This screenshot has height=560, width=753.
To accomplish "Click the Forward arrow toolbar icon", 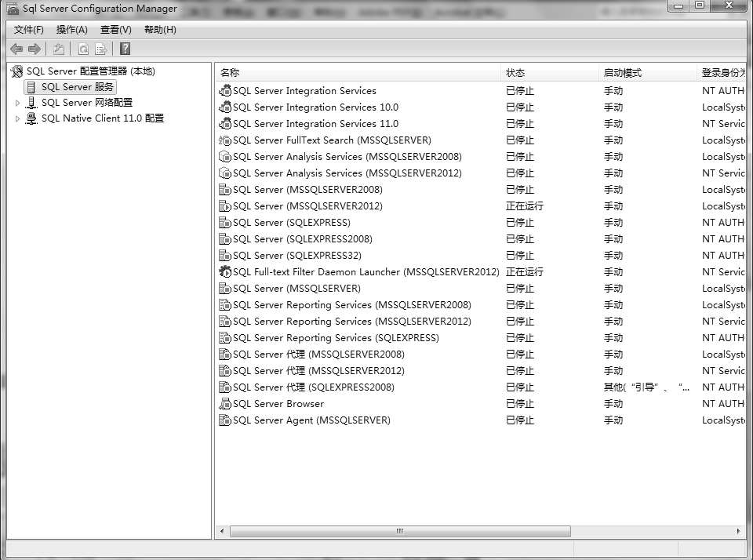I will click(x=34, y=49).
